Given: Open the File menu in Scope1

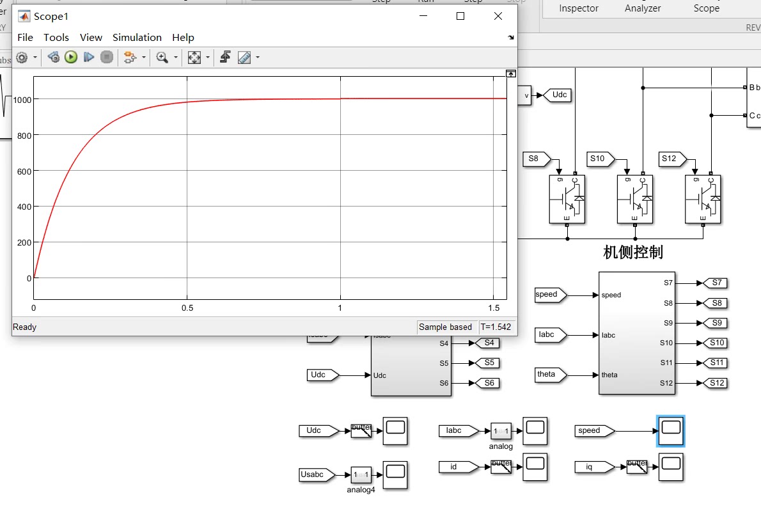Looking at the screenshot, I should pos(25,37).
